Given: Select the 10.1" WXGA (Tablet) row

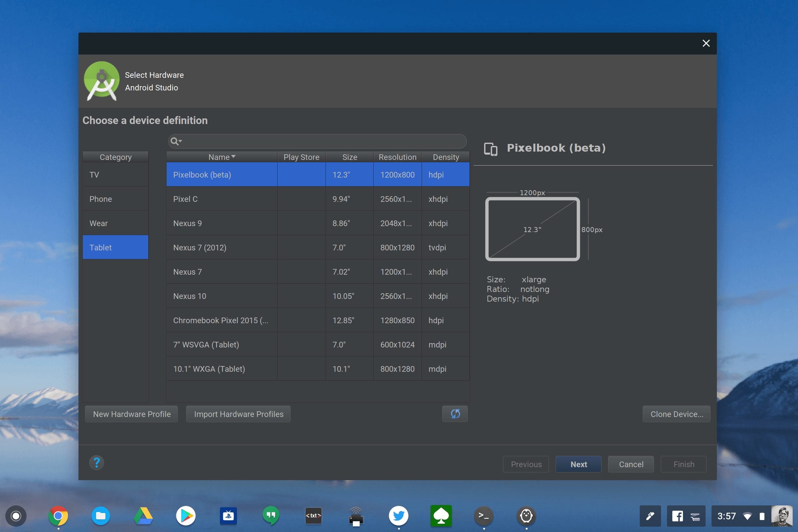Looking at the screenshot, I should 318,369.
